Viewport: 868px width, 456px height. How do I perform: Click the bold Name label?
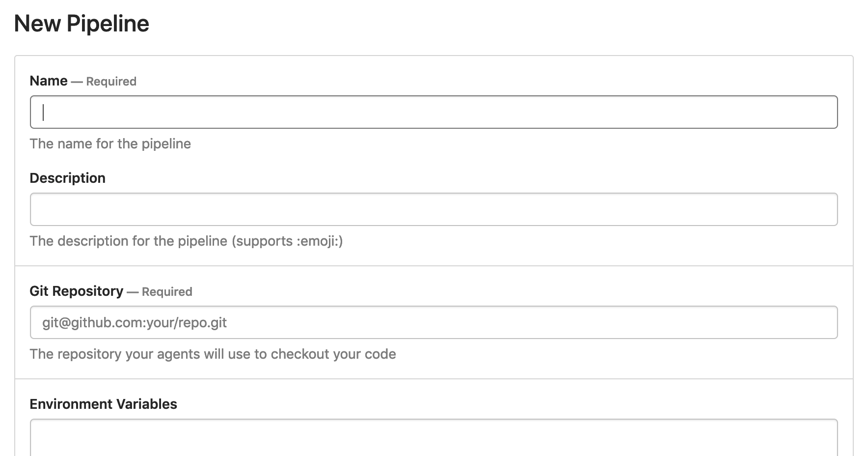point(49,81)
